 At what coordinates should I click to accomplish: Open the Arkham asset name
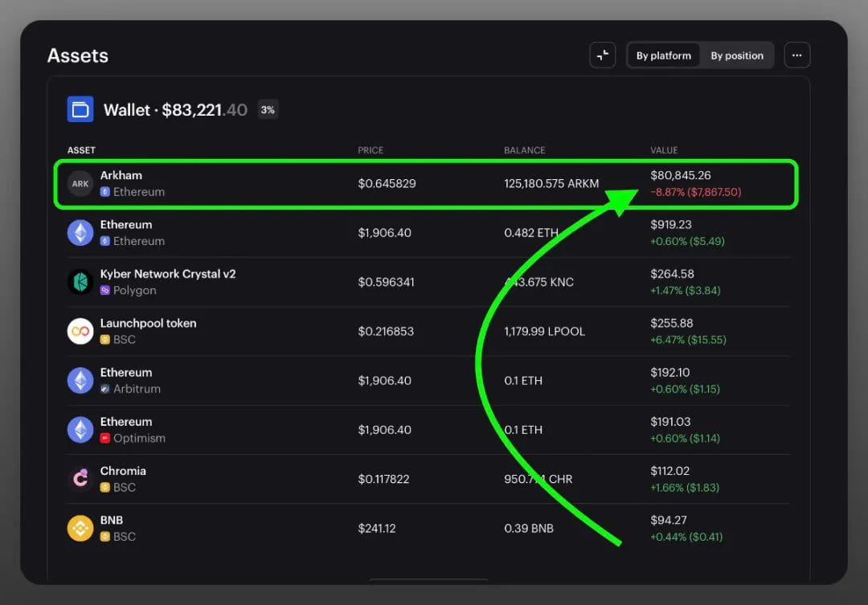pos(121,175)
